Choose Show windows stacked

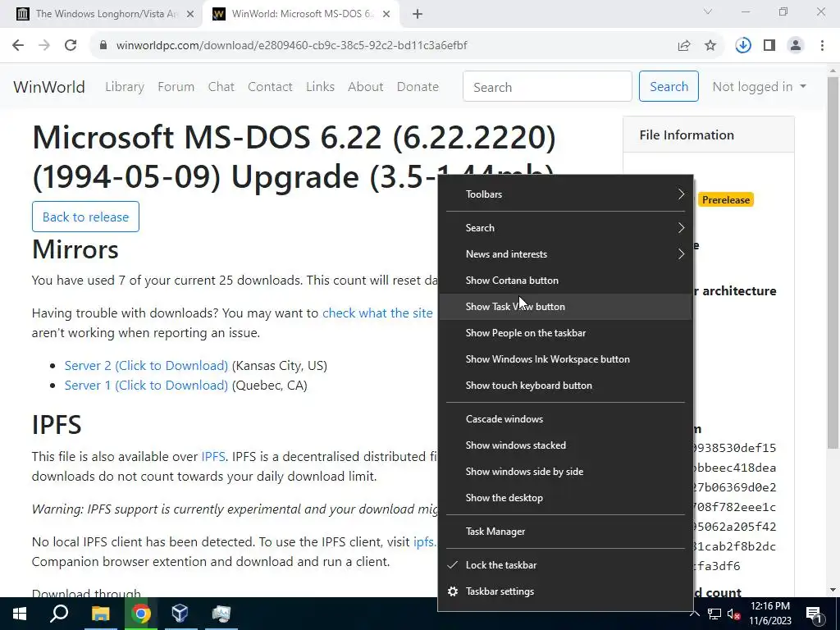pos(566,445)
